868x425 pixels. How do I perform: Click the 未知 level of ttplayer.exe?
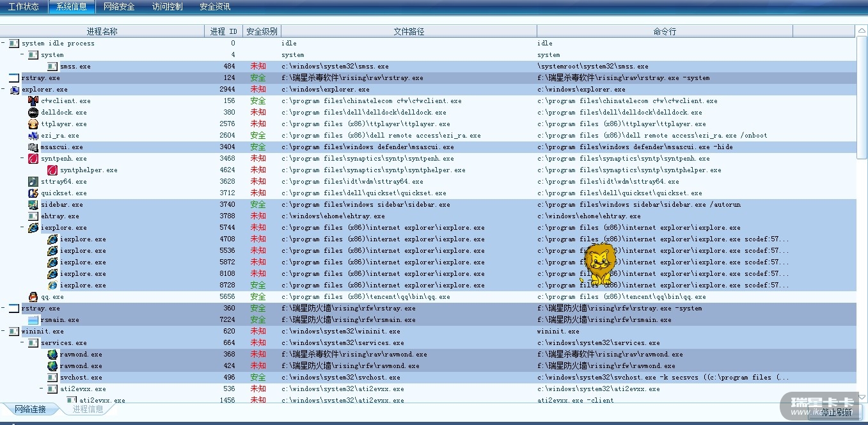tap(258, 124)
